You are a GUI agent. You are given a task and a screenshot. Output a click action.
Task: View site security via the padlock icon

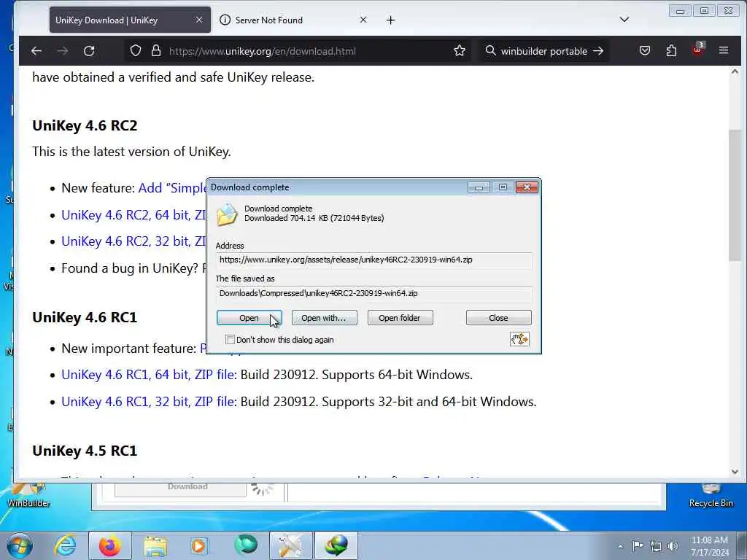156,50
